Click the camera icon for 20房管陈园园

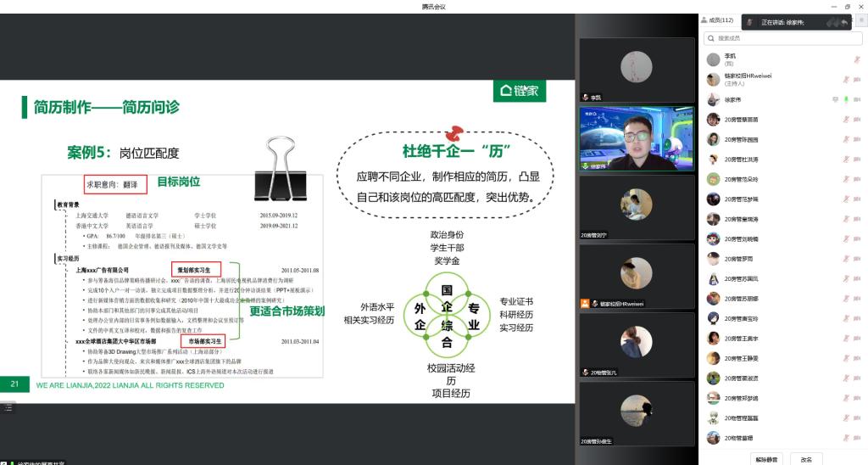point(857,139)
